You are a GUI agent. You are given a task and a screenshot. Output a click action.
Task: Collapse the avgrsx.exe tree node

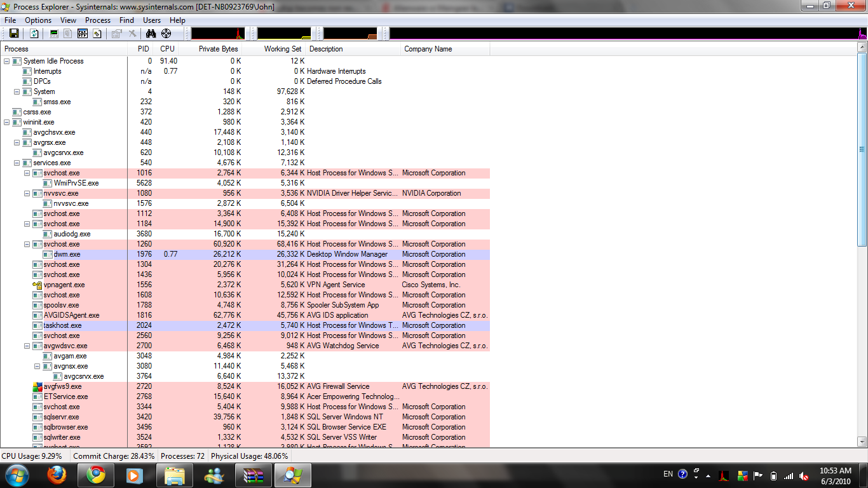[17, 142]
